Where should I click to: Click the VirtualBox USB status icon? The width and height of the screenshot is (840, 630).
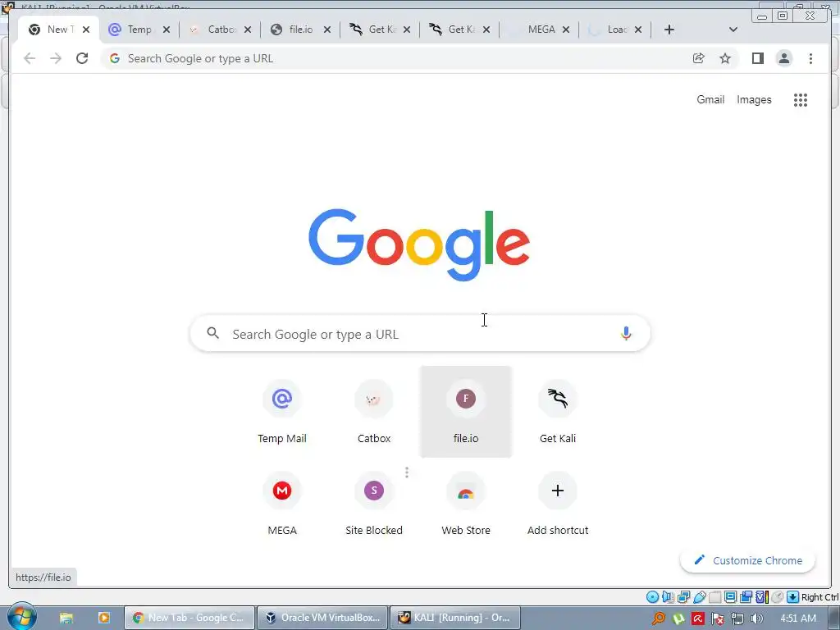coord(699,597)
